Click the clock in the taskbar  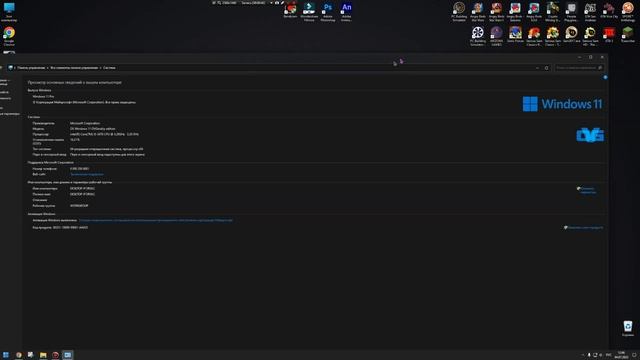pyautogui.click(x=622, y=355)
